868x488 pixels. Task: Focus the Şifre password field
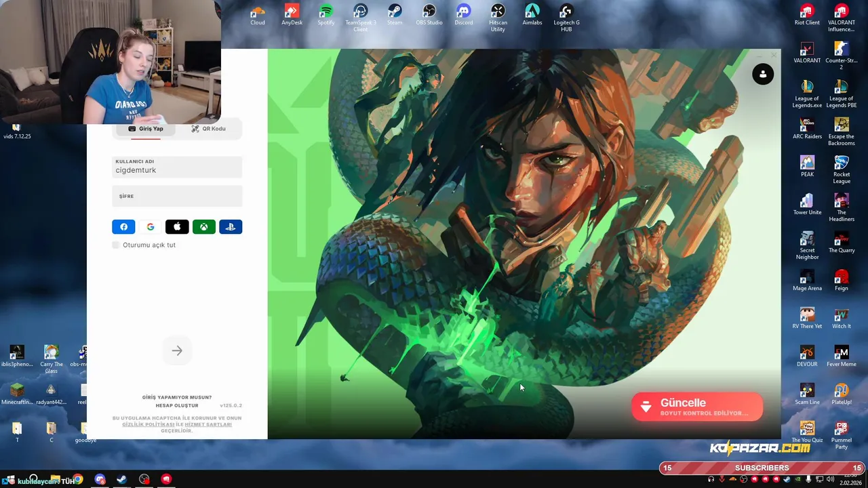tap(177, 196)
